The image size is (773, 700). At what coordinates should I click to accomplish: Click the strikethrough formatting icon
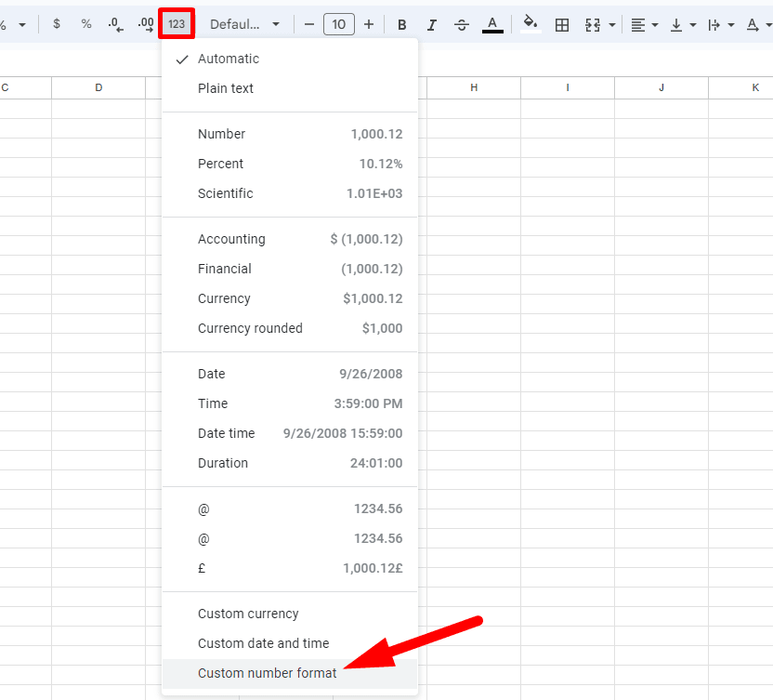[x=462, y=24]
